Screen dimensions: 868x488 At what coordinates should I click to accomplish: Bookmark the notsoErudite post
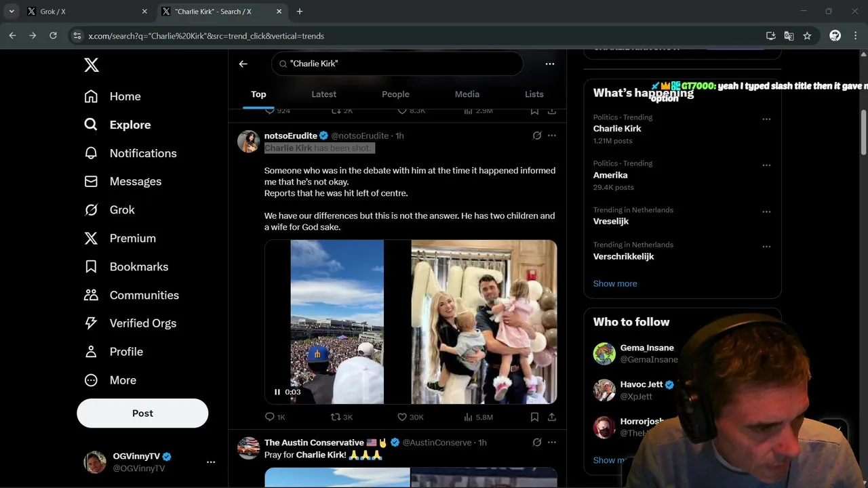tap(534, 417)
